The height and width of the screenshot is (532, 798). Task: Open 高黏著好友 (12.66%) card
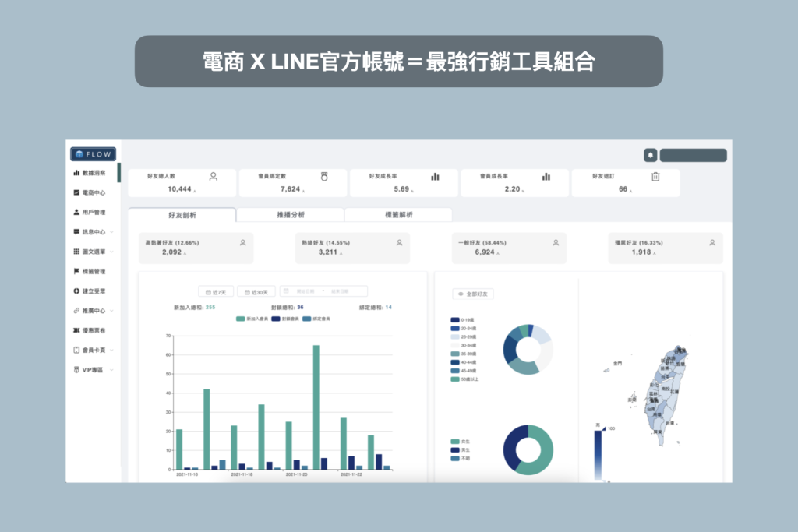(196, 248)
